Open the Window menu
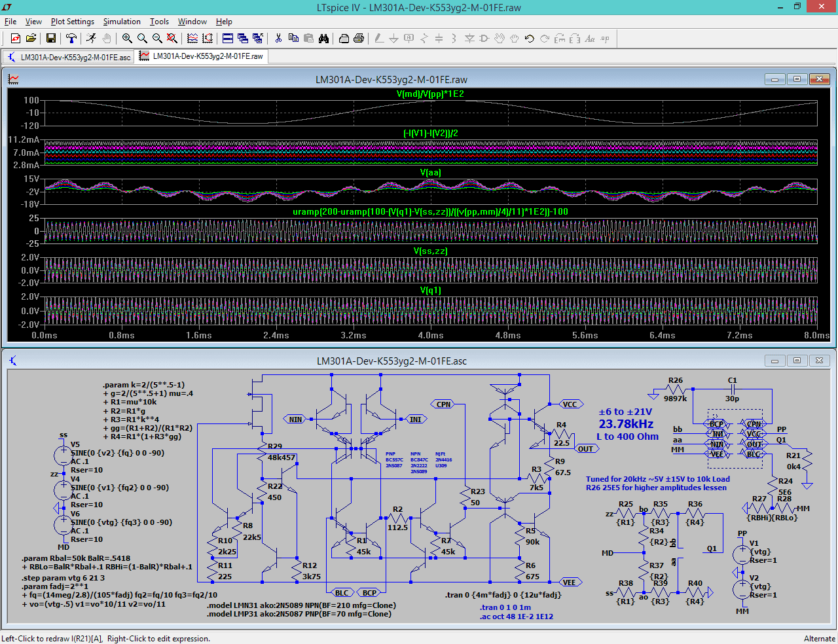838x644 pixels. 192,21
